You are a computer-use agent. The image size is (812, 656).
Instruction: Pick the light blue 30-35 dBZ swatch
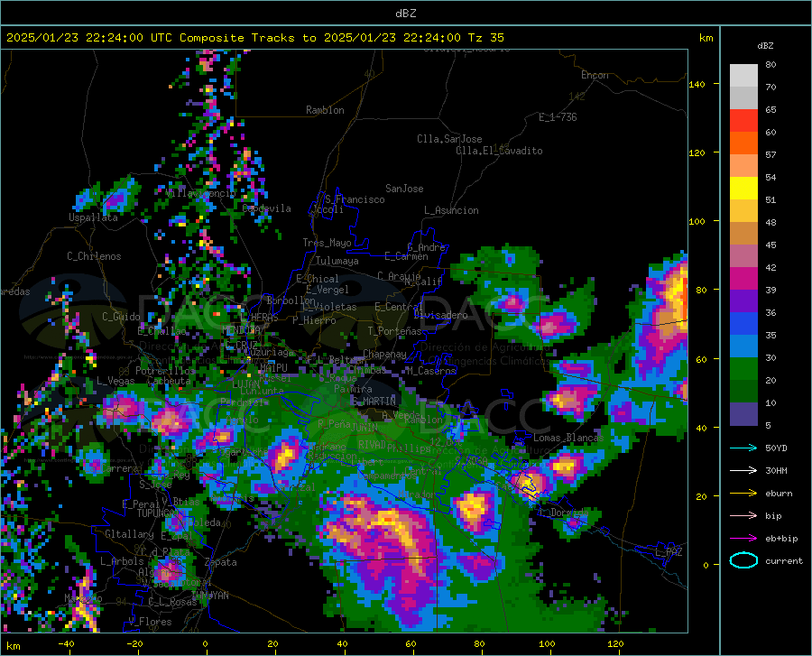[743, 346]
